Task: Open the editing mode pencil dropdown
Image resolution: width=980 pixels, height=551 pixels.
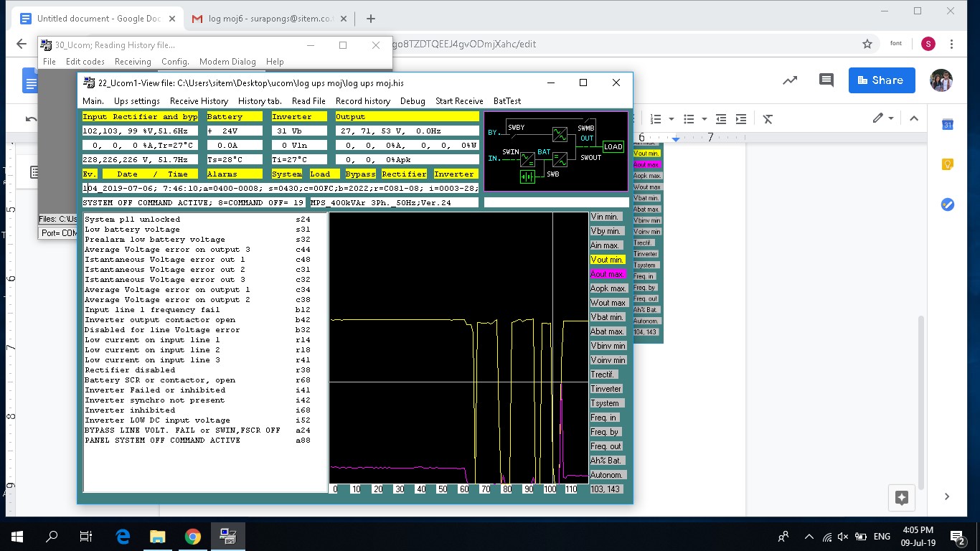Action: coord(883,118)
